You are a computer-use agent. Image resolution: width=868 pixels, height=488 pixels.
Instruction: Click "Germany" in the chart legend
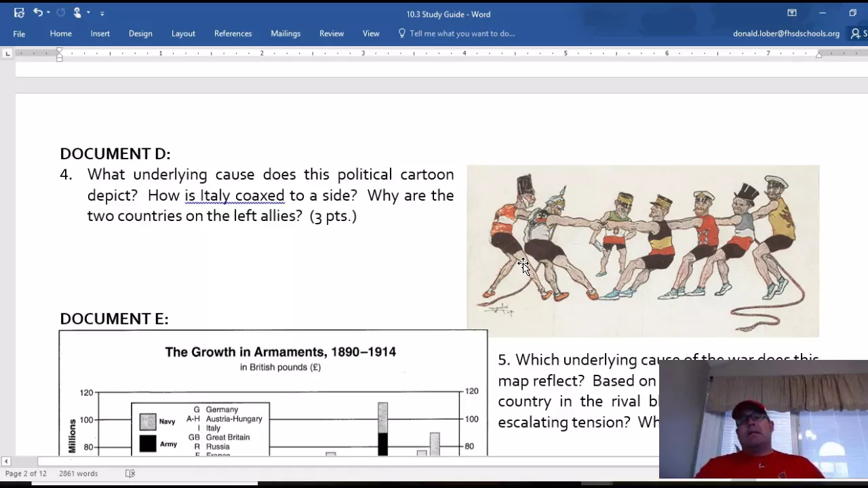pyautogui.click(x=222, y=409)
